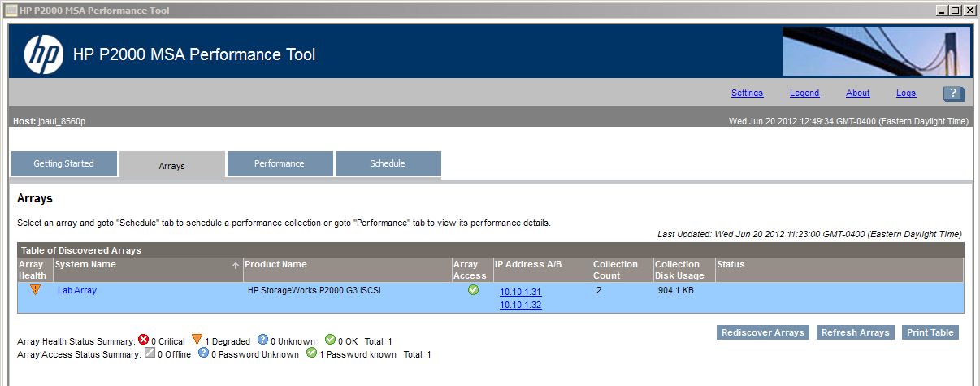The height and width of the screenshot is (386, 980).
Task: Click the application icon in the title bar
Action: coord(11,11)
